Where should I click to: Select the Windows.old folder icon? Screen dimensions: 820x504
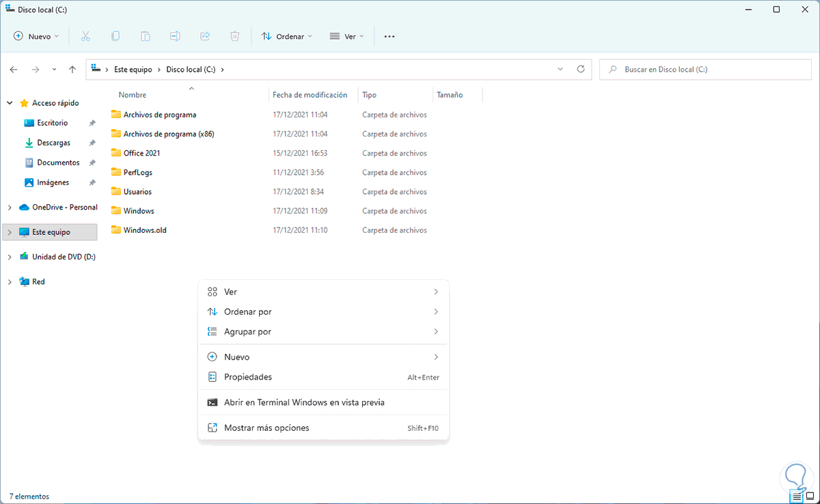(116, 230)
